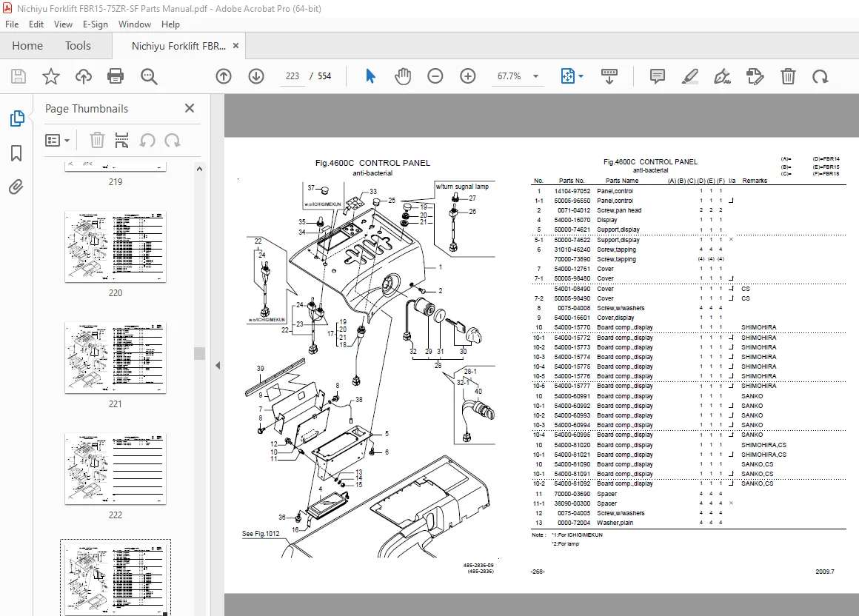Viewport: 859px width, 616px height.
Task: Open the Edit menu
Action: [x=36, y=24]
